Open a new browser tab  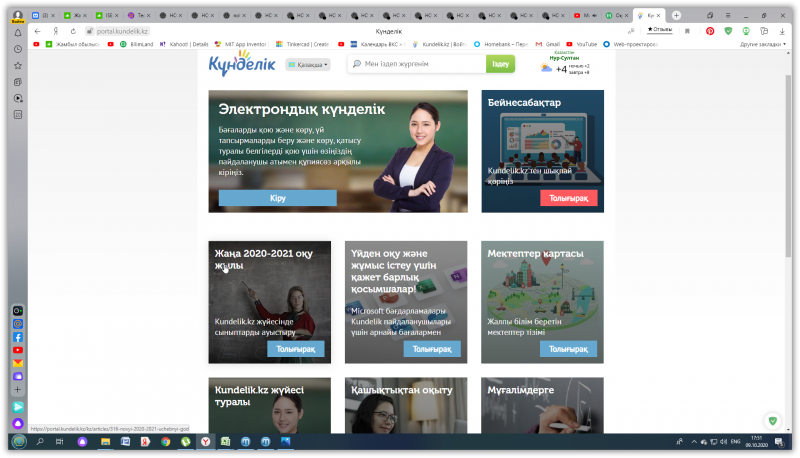(676, 15)
